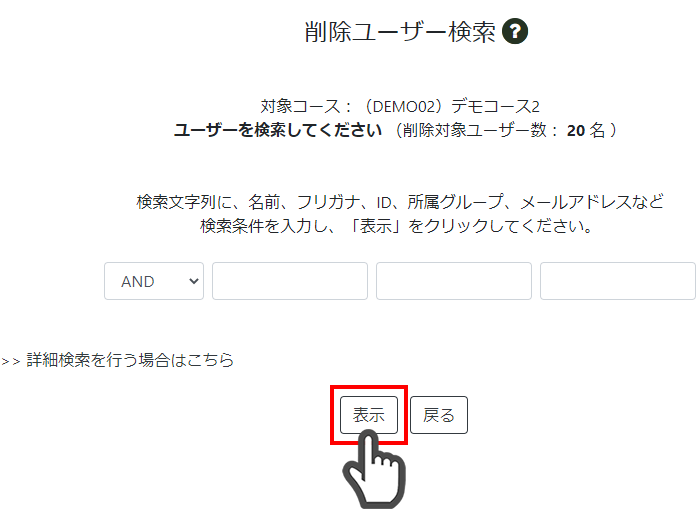Expand the AND condition dropdown
Viewport: 700px width, 528px height.
(x=154, y=281)
